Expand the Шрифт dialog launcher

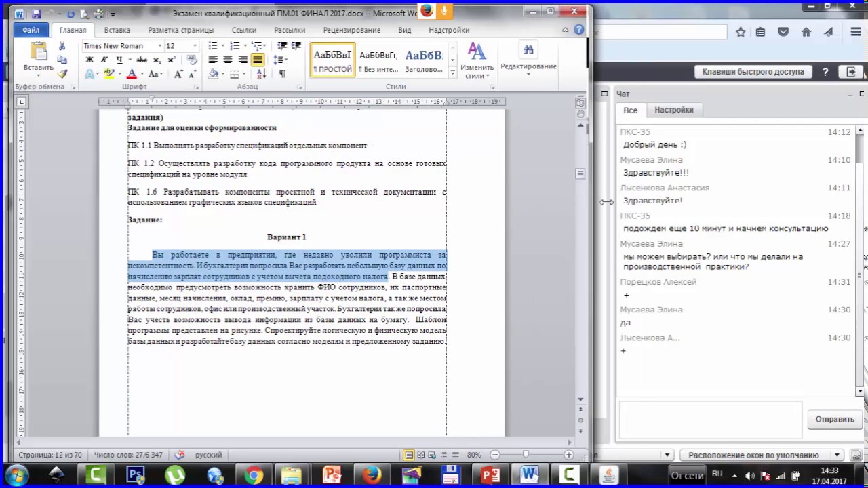click(197, 87)
